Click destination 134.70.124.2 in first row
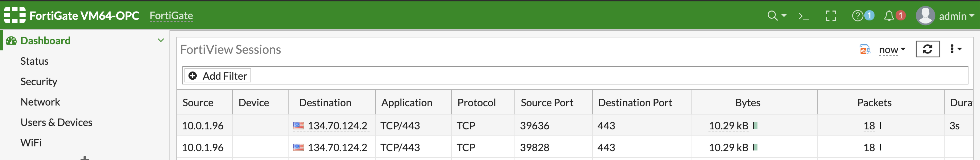980x160 pixels. (337, 126)
